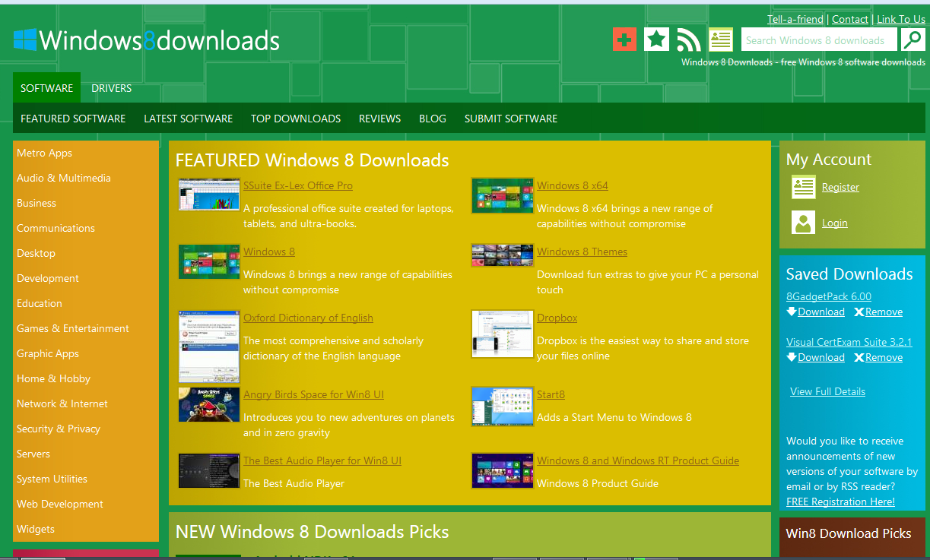Open the Windows 8 x64 title link
This screenshot has width=930, height=560.
[x=573, y=185]
